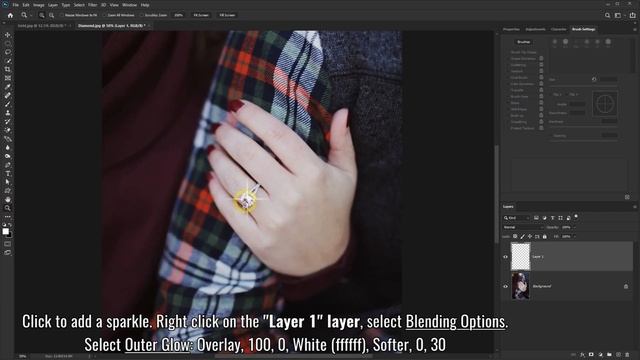The height and width of the screenshot is (360, 640).
Task: Click the 100% zoom button
Action: coord(178,15)
